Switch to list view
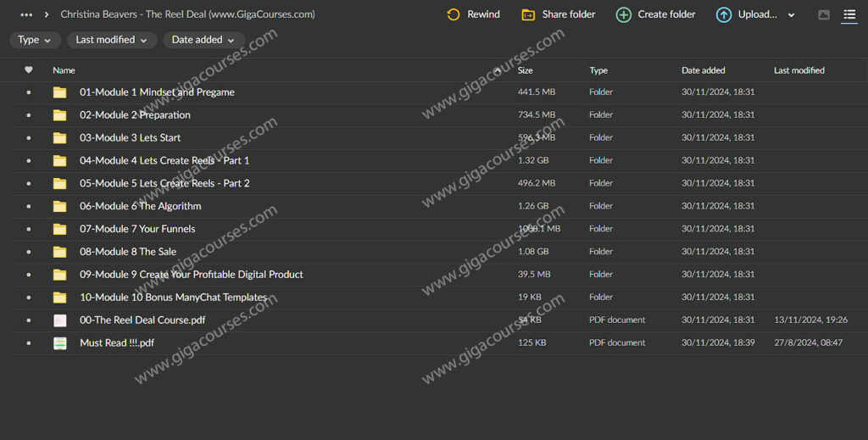Viewport: 868px width, 440px height. tap(849, 14)
